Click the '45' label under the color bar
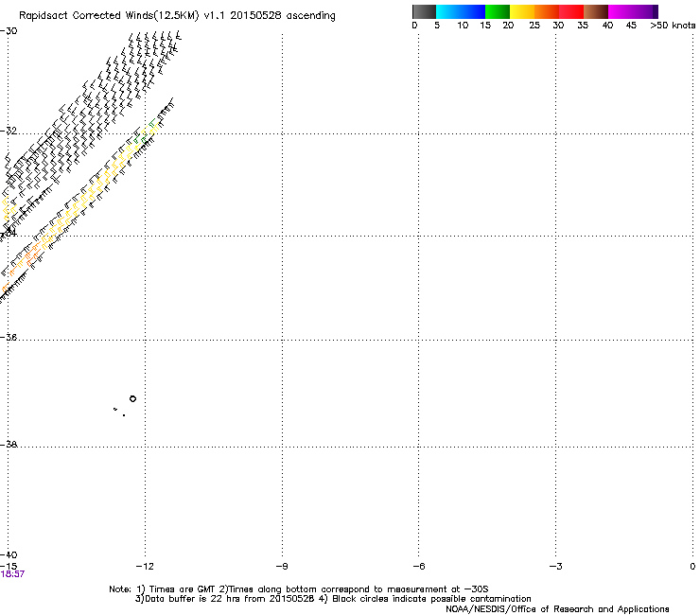Screen dimensions: 700x615 (x=631, y=26)
